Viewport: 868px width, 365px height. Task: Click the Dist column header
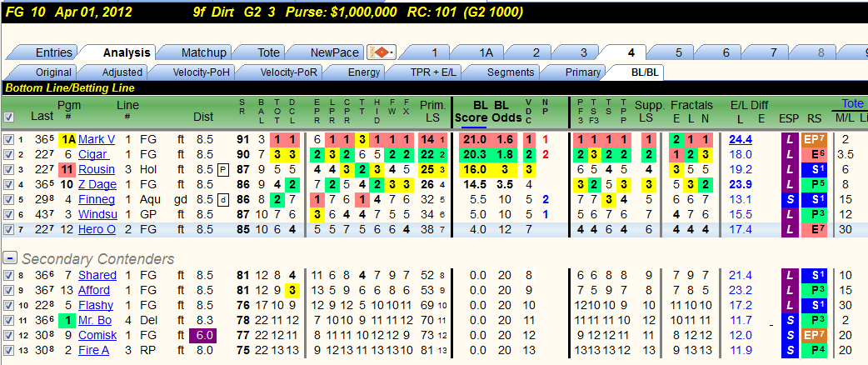[x=203, y=117]
